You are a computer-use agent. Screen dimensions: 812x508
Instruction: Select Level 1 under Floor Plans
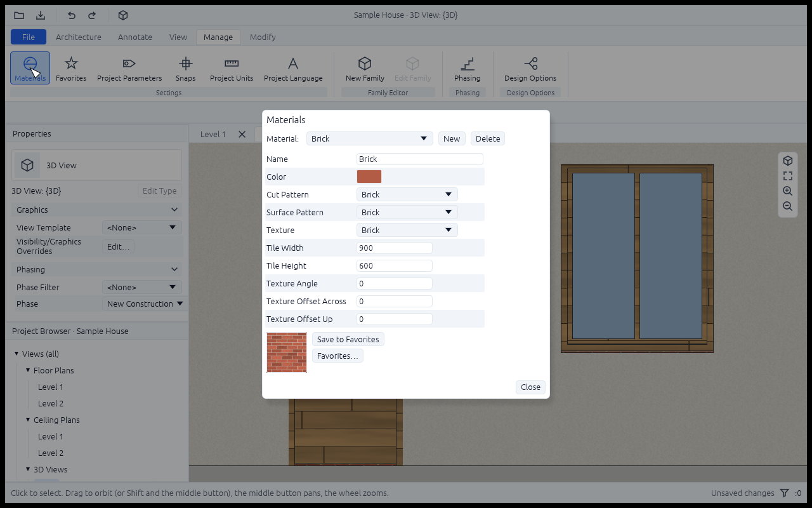pyautogui.click(x=51, y=387)
